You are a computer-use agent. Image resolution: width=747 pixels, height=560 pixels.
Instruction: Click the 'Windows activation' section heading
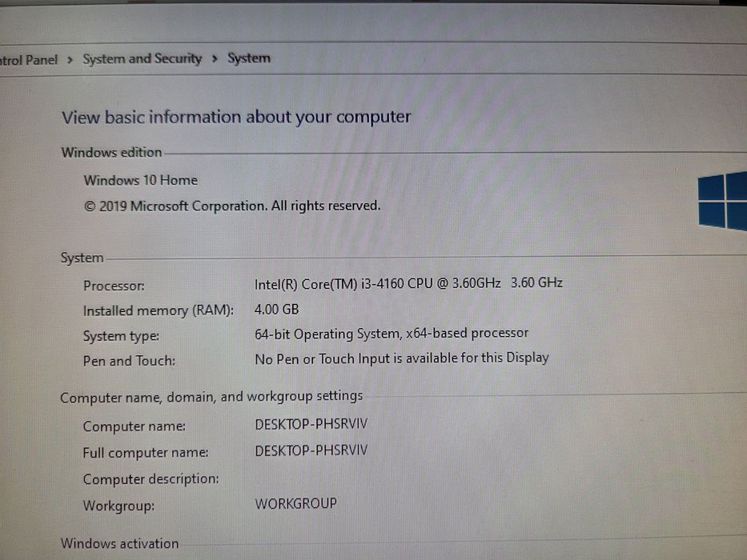119,543
